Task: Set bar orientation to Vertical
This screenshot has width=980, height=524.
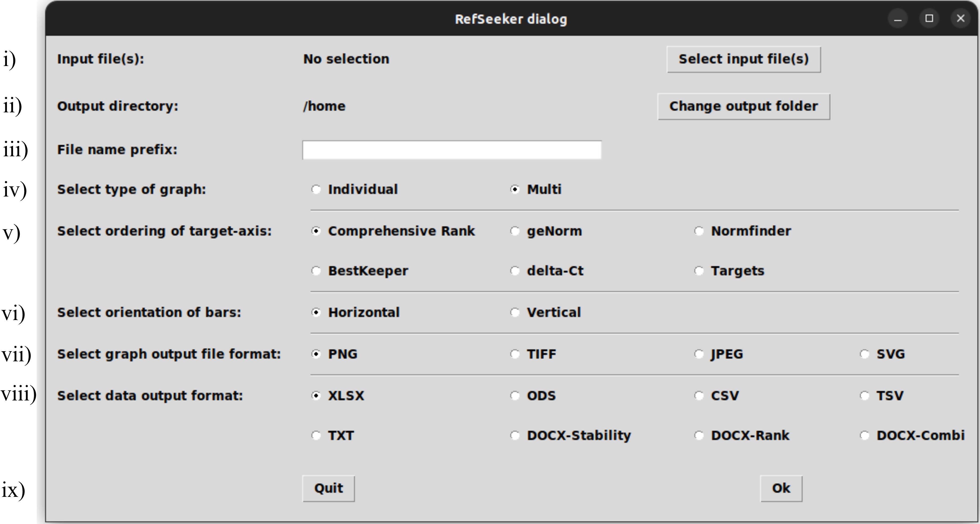Action: tap(546, 312)
